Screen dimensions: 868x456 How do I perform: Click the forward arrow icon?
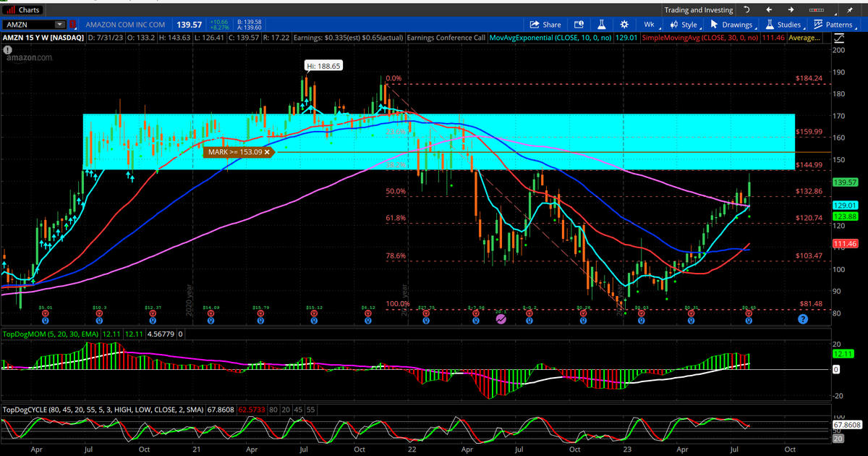point(791,10)
